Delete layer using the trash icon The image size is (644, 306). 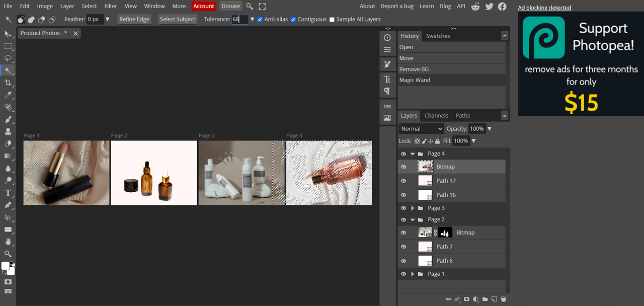[504, 299]
